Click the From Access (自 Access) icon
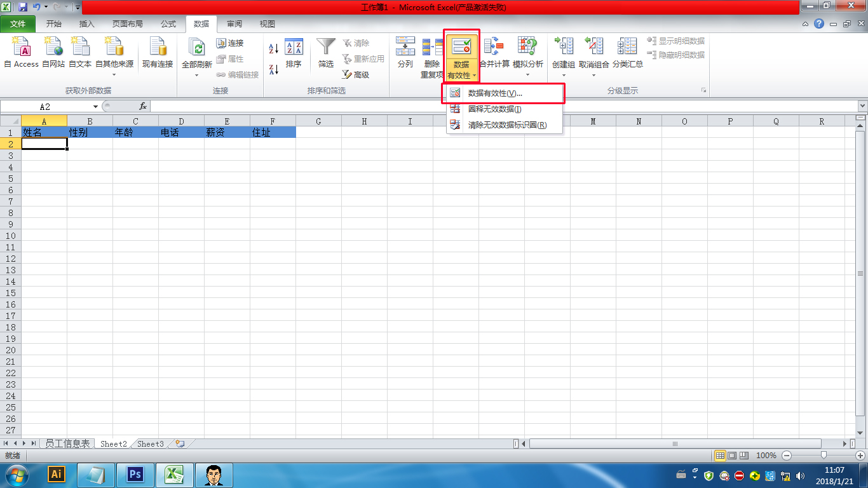Viewport: 868px width, 488px height. pyautogui.click(x=21, y=48)
